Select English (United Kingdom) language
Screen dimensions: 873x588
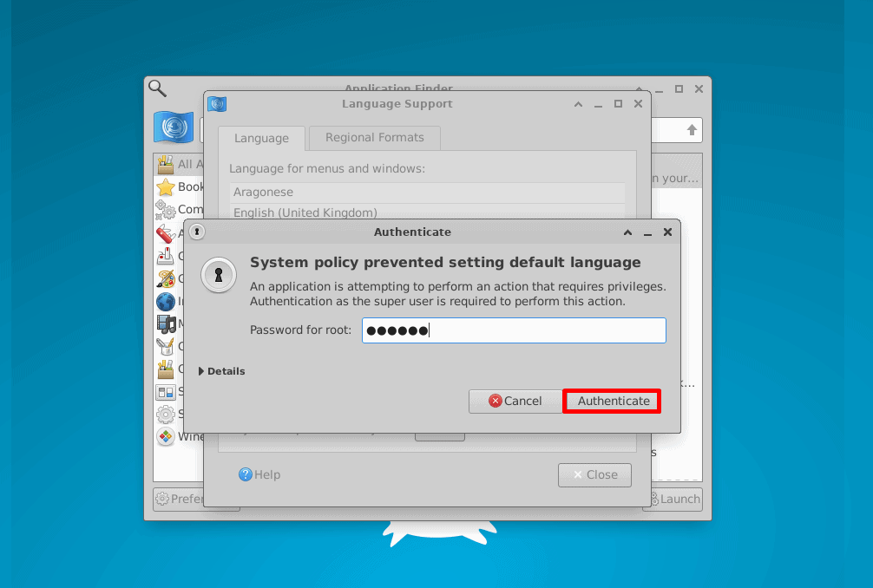click(x=427, y=212)
